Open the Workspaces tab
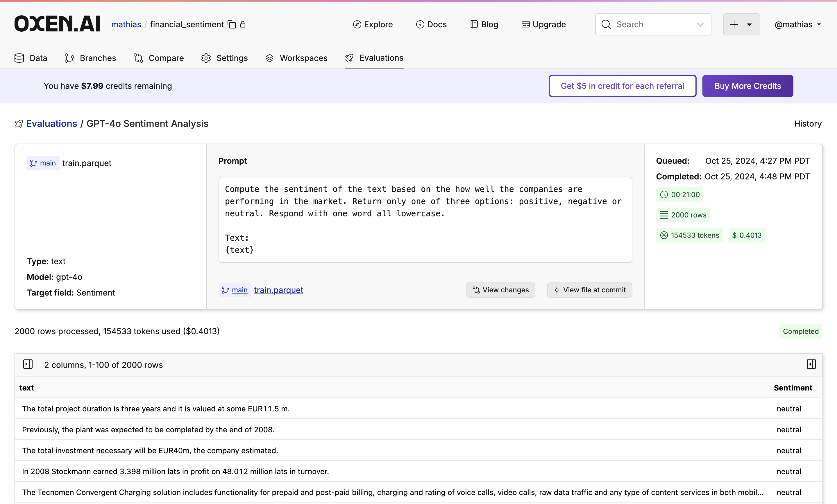Image resolution: width=837 pixels, height=504 pixels. [x=296, y=58]
